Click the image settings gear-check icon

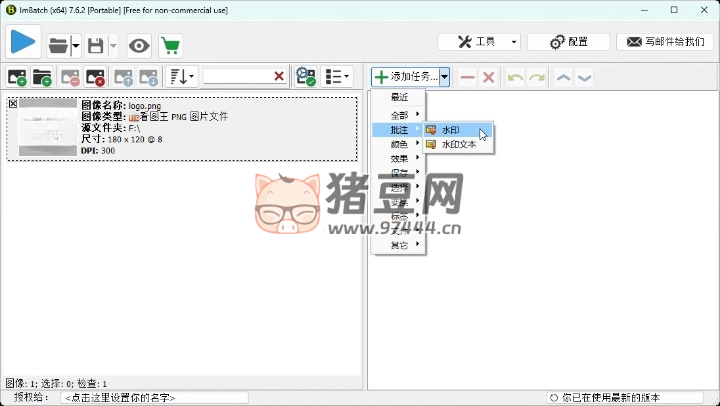(305, 77)
